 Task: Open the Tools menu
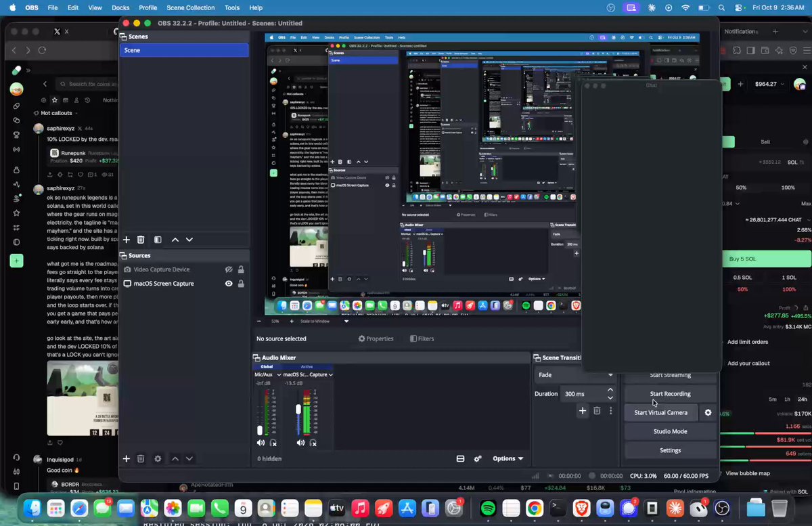(232, 7)
